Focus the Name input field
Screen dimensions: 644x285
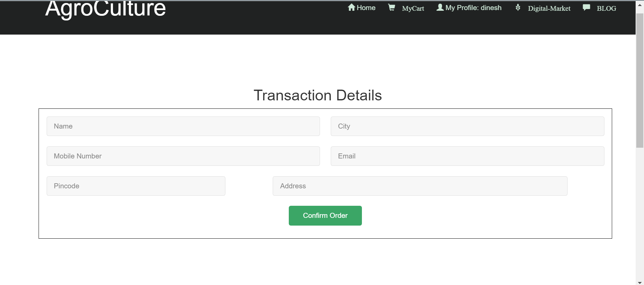tap(183, 126)
